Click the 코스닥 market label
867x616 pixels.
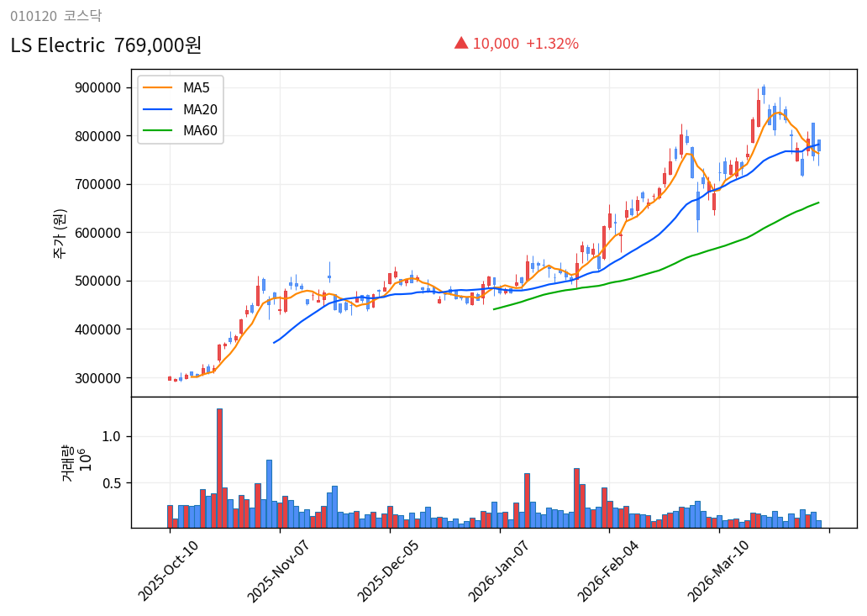click(x=82, y=16)
